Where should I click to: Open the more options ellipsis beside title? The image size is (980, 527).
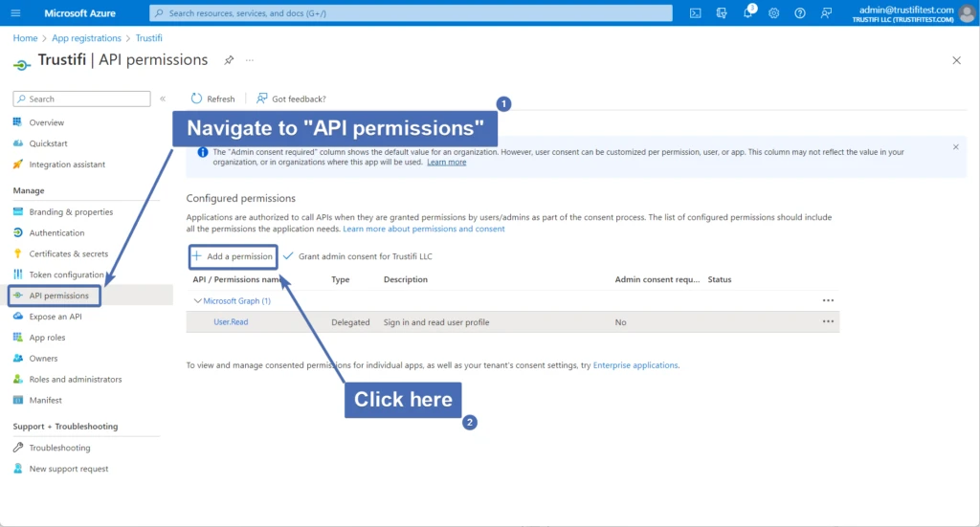[250, 60]
